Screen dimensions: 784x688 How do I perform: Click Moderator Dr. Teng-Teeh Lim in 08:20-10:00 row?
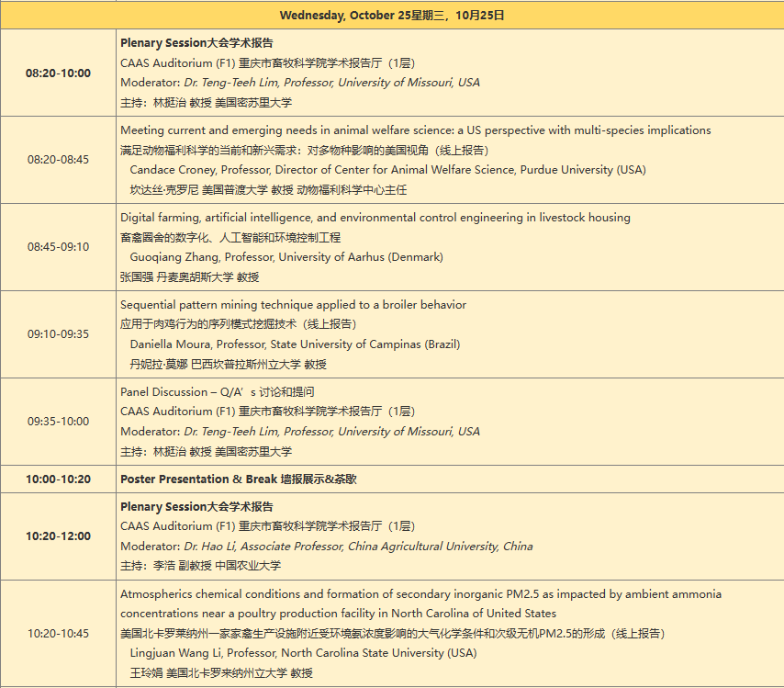(x=300, y=83)
